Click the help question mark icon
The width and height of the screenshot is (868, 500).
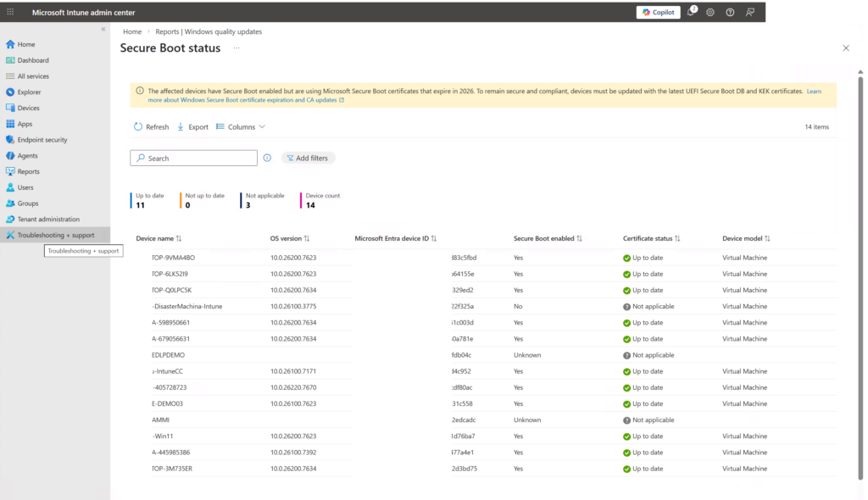click(x=730, y=12)
